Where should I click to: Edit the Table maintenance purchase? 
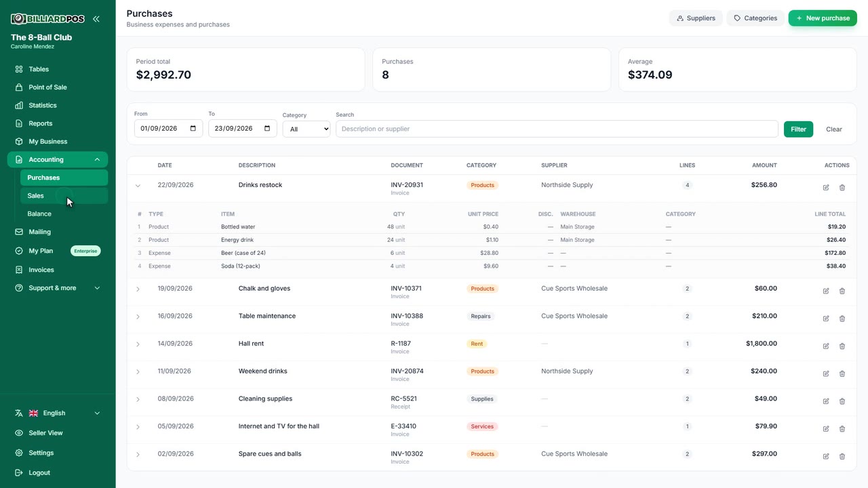coord(826,319)
